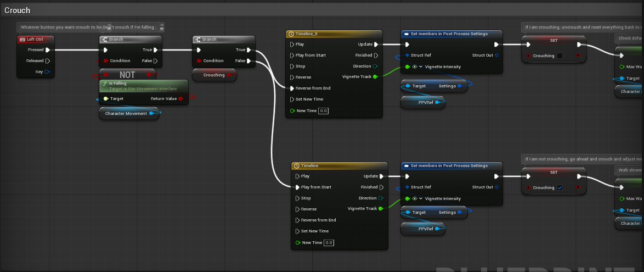The width and height of the screenshot is (644, 272).
Task: Click the Reverse pin on Timeline_0
Action: [x=292, y=77]
